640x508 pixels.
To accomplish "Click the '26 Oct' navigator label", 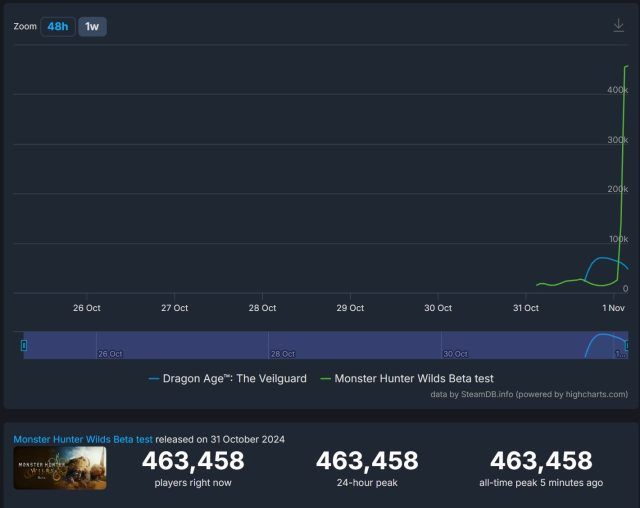I will tap(110, 354).
